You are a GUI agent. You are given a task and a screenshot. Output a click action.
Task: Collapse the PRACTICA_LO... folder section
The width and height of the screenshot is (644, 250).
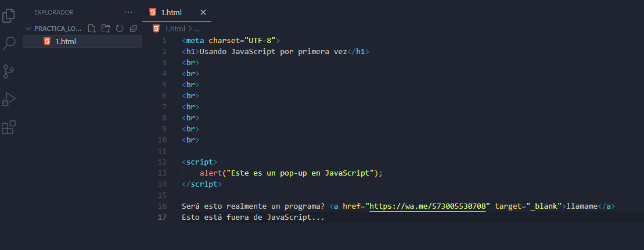click(54, 29)
